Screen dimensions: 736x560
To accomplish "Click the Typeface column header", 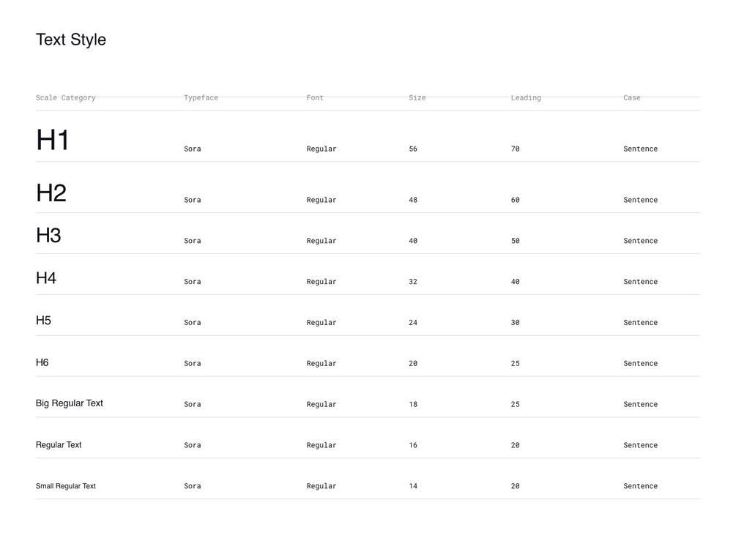I will (x=201, y=98).
